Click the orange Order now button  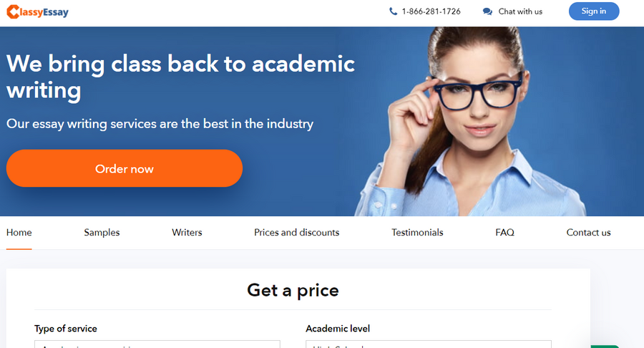pyautogui.click(x=125, y=168)
